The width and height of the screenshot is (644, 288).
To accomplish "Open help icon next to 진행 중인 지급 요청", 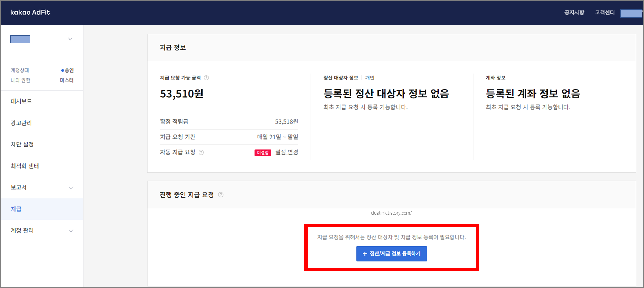I will [x=221, y=195].
